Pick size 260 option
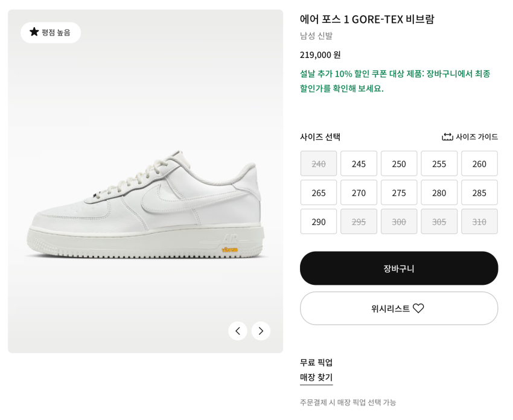 coord(479,164)
